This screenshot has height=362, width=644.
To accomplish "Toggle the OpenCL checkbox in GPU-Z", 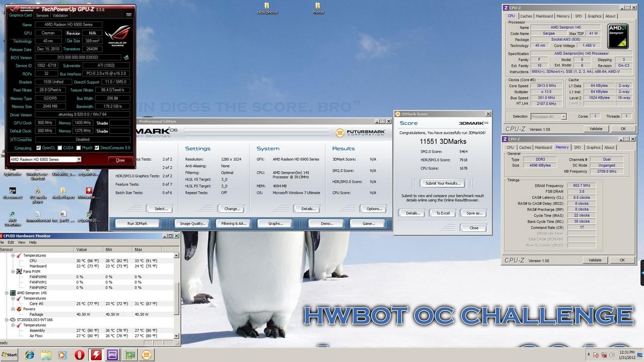I will coord(39,148).
